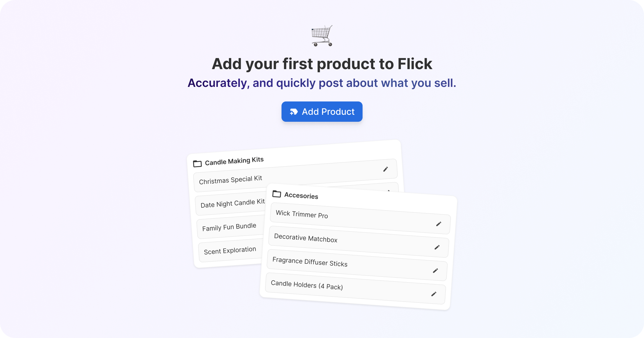Screen dimensions: 644x338
Task: Edit Decorative Matchbox using its pencil icon
Action: [x=437, y=247]
